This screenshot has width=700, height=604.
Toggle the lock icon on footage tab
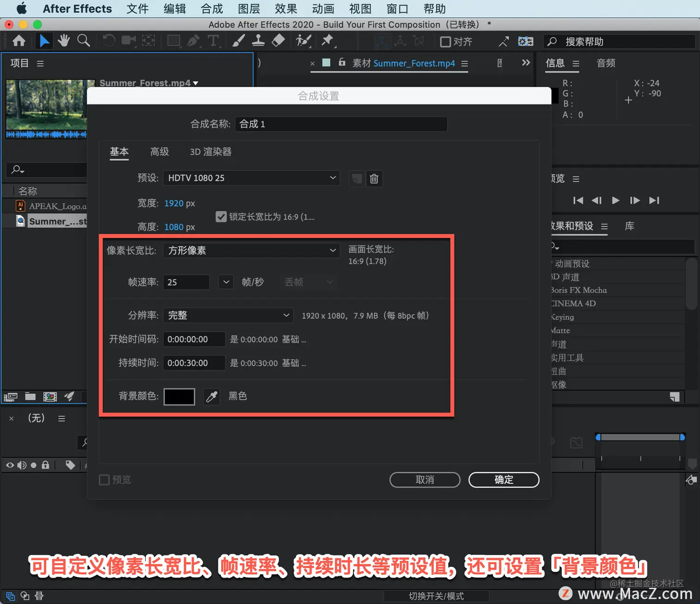[342, 62]
